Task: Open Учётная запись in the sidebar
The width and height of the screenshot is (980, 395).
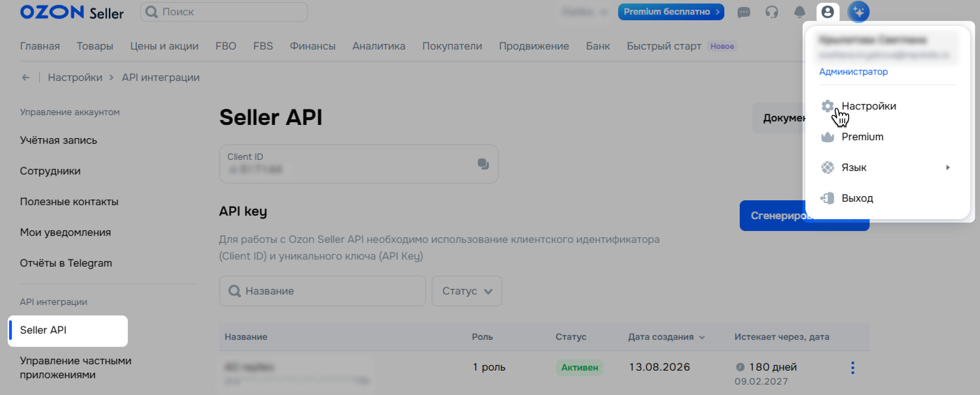Action: click(x=59, y=140)
